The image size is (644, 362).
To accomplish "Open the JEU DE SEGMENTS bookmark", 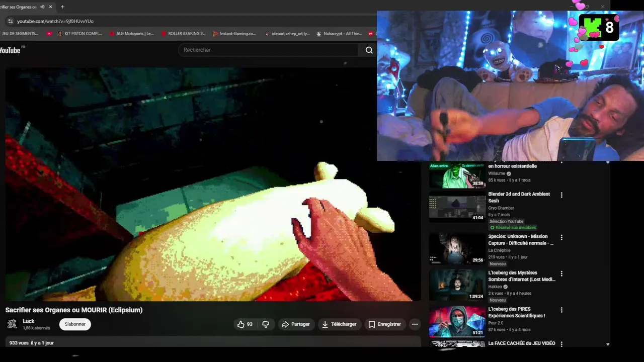I will click(20, 34).
